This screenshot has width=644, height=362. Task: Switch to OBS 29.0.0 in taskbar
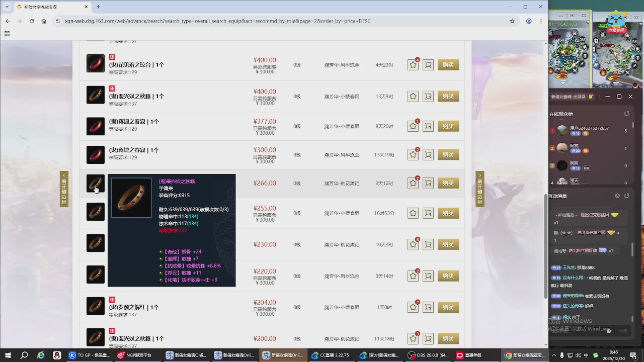tap(428, 355)
